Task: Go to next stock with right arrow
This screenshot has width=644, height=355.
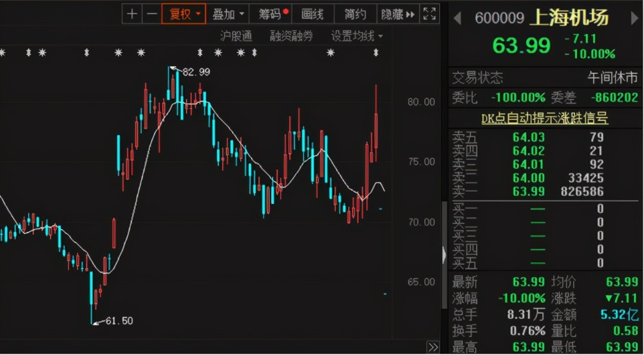Action: coord(635,19)
